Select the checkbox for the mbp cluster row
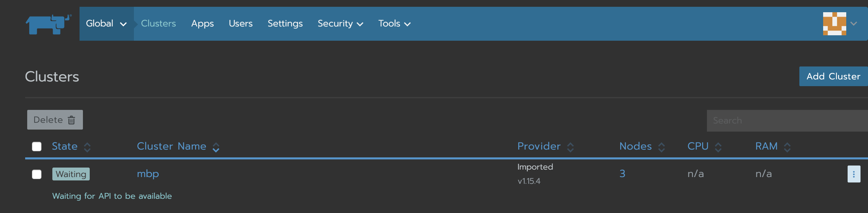 pyautogui.click(x=37, y=174)
